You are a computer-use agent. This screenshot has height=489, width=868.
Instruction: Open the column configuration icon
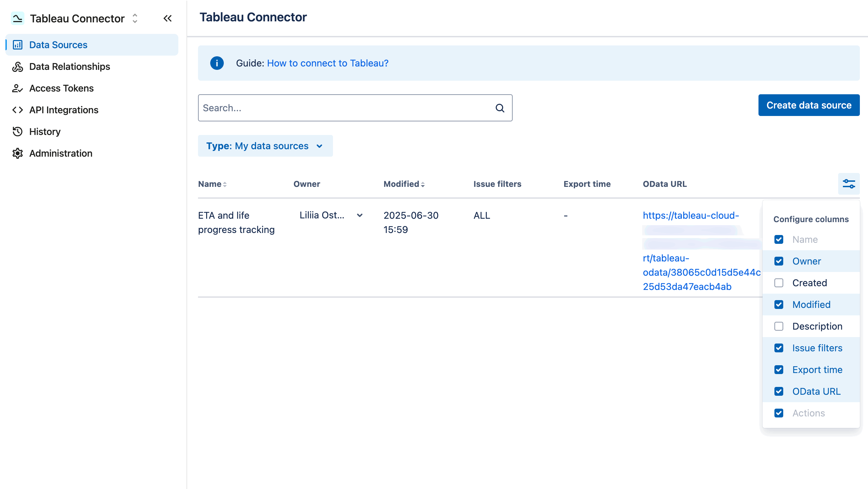click(x=849, y=183)
